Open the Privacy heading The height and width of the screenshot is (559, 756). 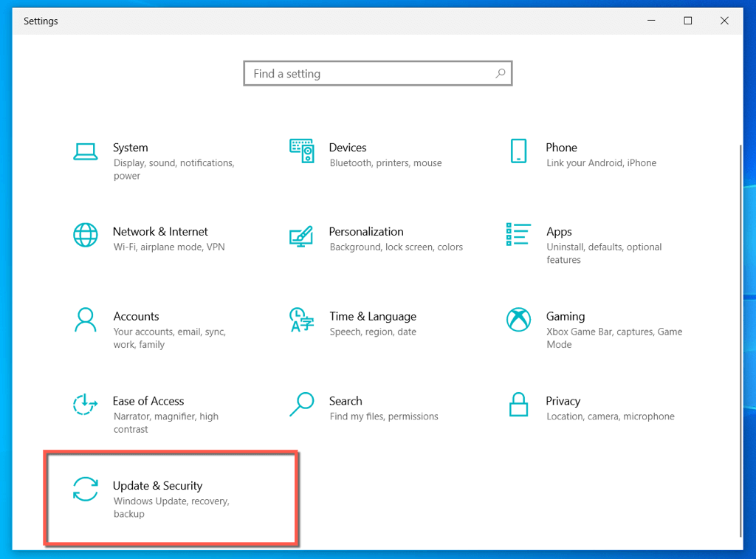pos(563,401)
